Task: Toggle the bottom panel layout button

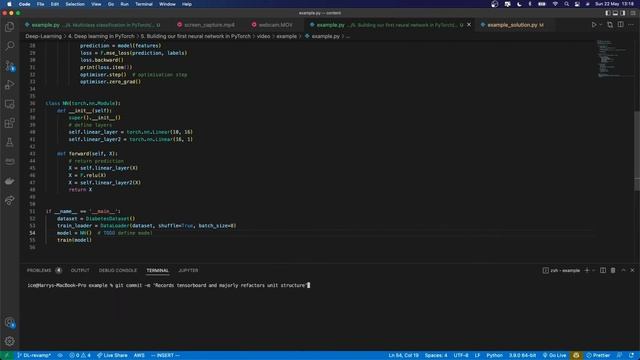Action: tap(615, 13)
